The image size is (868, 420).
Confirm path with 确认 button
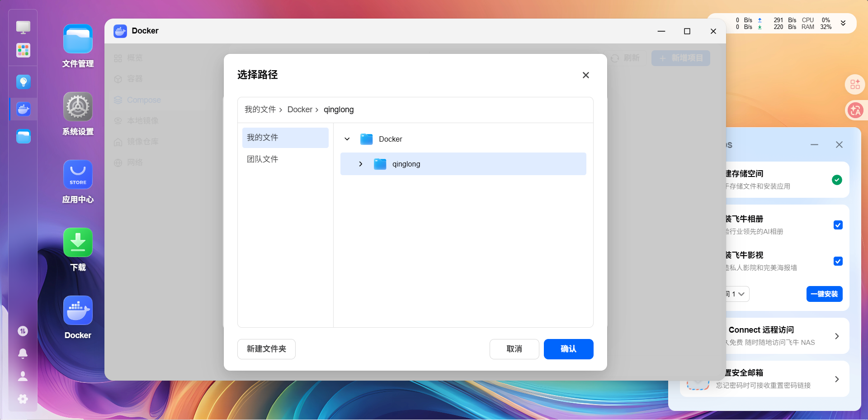click(568, 349)
